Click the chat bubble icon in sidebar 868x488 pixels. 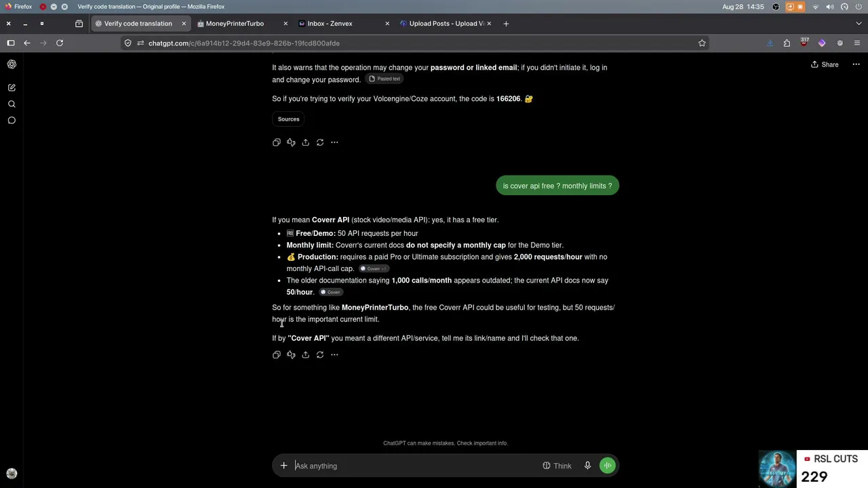[x=12, y=120]
